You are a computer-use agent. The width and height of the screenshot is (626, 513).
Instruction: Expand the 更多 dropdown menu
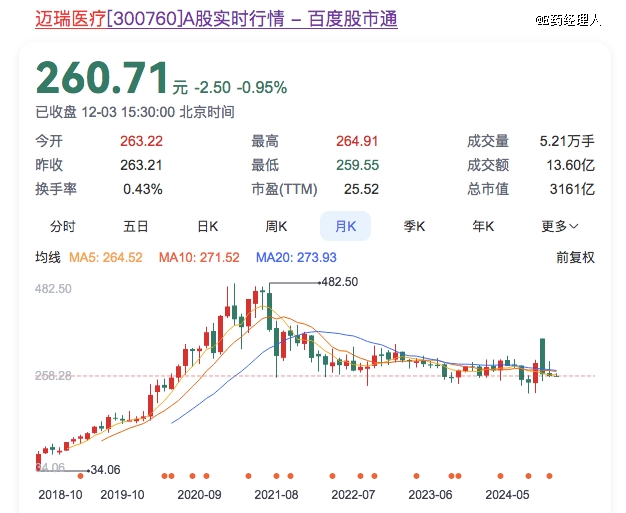[560, 226]
